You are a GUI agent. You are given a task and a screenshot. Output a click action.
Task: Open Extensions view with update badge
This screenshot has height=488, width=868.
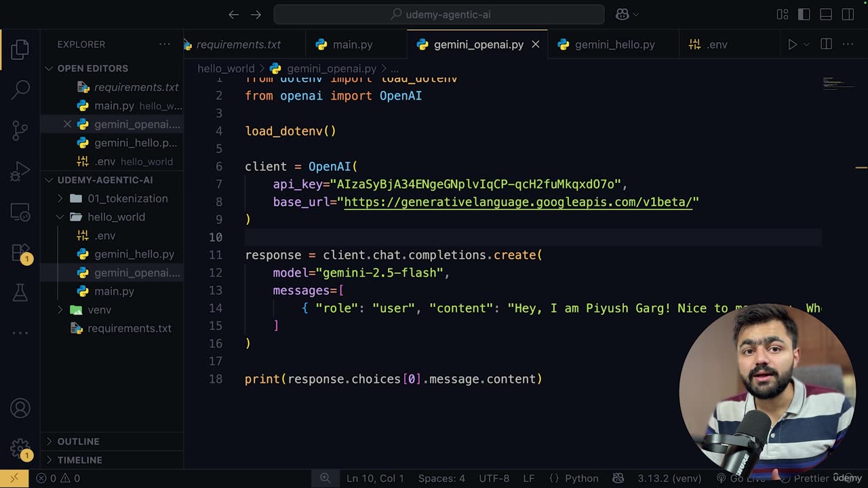(x=20, y=253)
